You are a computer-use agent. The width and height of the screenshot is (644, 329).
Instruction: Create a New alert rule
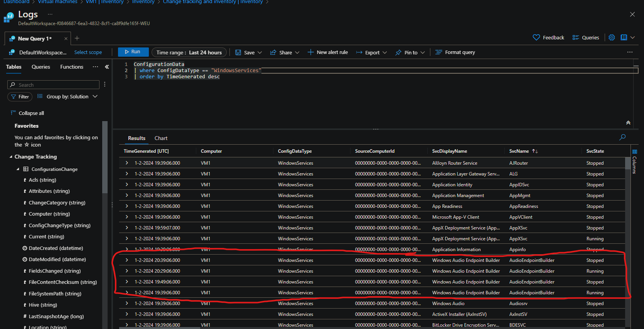point(328,52)
